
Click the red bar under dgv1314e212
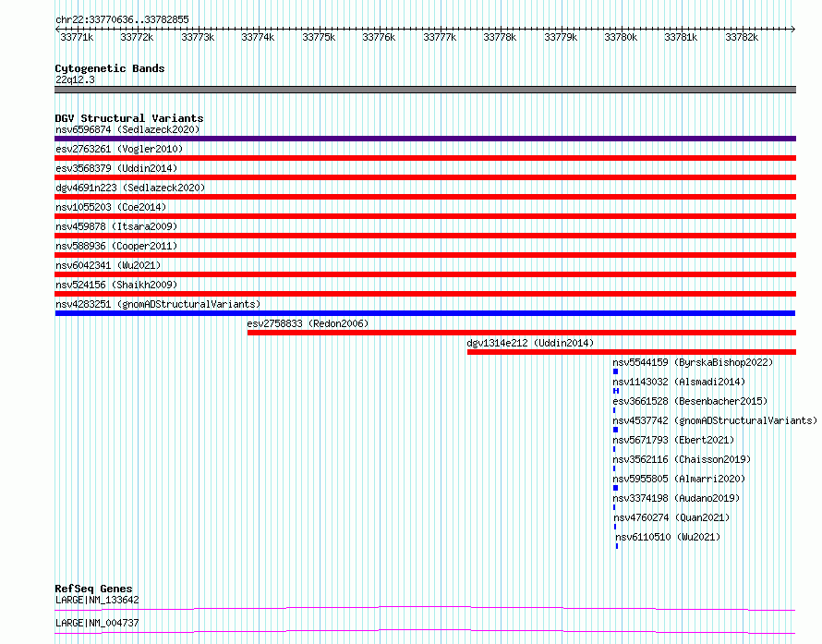pyautogui.click(x=632, y=352)
